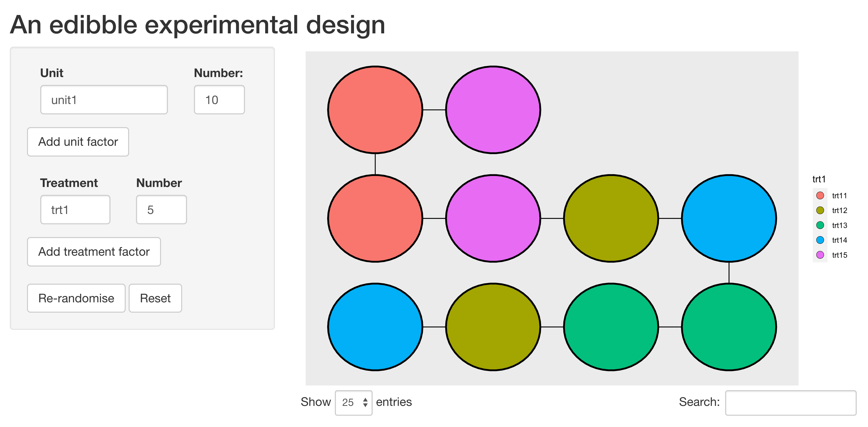Open the Show entries dropdown
The height and width of the screenshot is (427, 868).
coord(353,402)
